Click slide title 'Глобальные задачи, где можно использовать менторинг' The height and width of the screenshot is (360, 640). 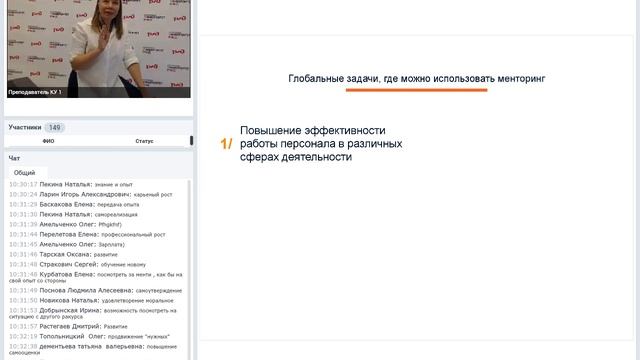pos(417,78)
